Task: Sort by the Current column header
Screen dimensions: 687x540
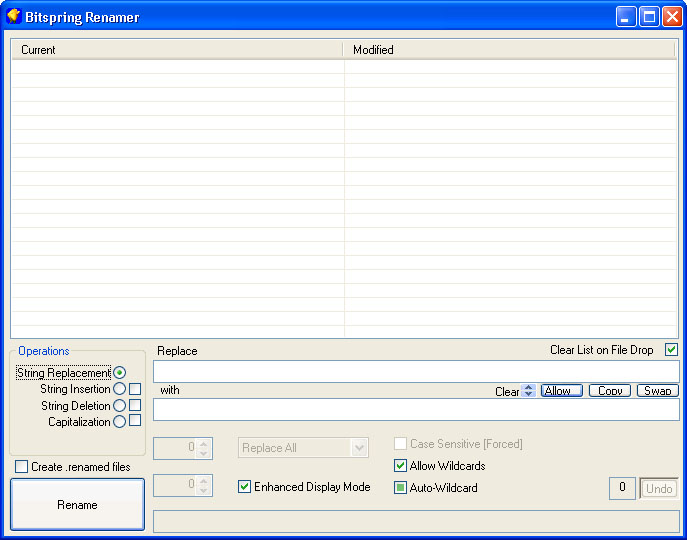Action: pyautogui.click(x=177, y=50)
